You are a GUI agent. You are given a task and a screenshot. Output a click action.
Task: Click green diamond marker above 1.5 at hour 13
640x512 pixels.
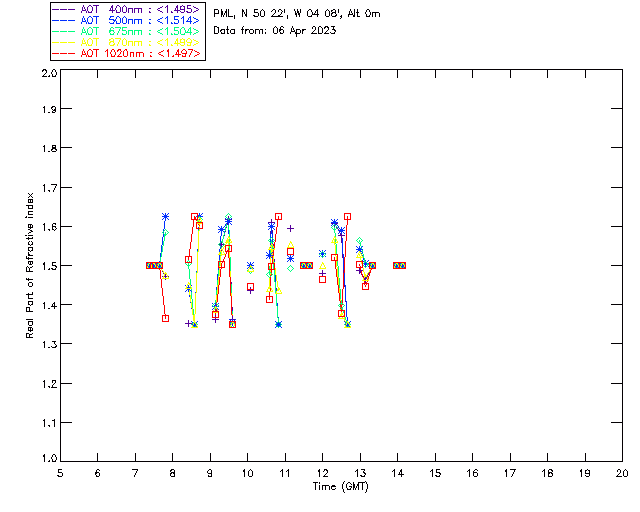(360, 241)
